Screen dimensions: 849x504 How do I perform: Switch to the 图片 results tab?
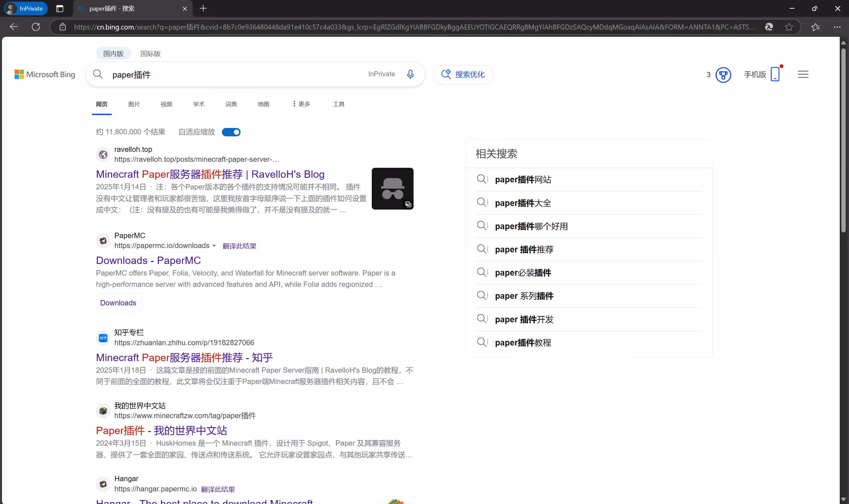click(x=134, y=104)
